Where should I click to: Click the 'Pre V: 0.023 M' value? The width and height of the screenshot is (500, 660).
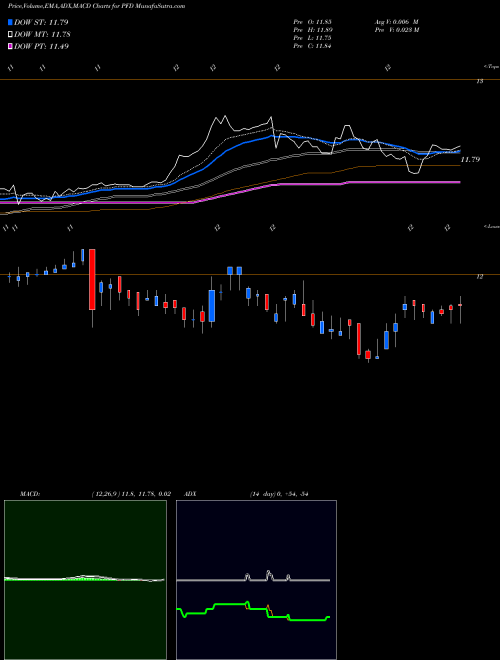pos(397,30)
